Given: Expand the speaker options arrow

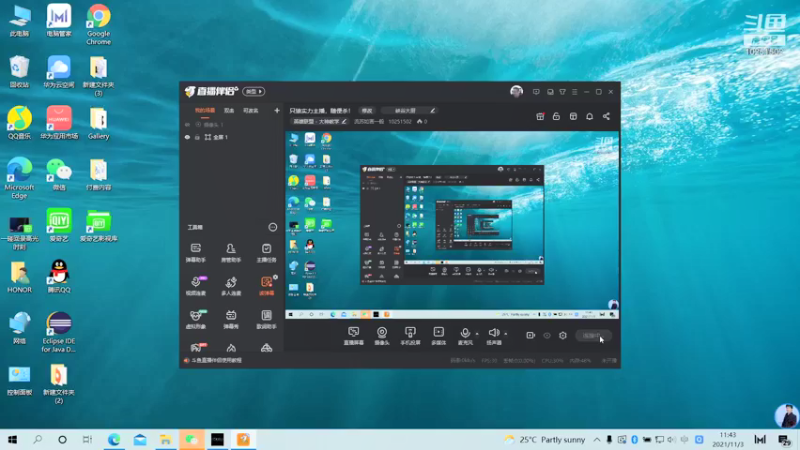Looking at the screenshot, I should [x=506, y=334].
